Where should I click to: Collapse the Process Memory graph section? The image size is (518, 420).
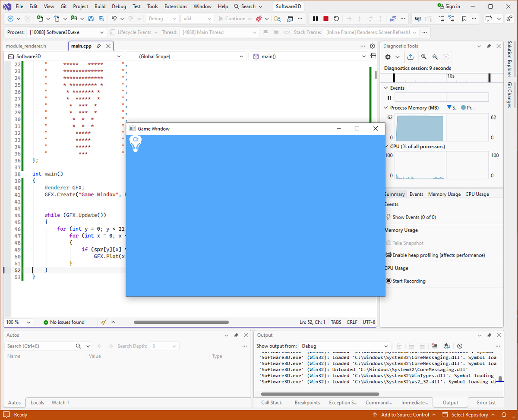pos(386,108)
